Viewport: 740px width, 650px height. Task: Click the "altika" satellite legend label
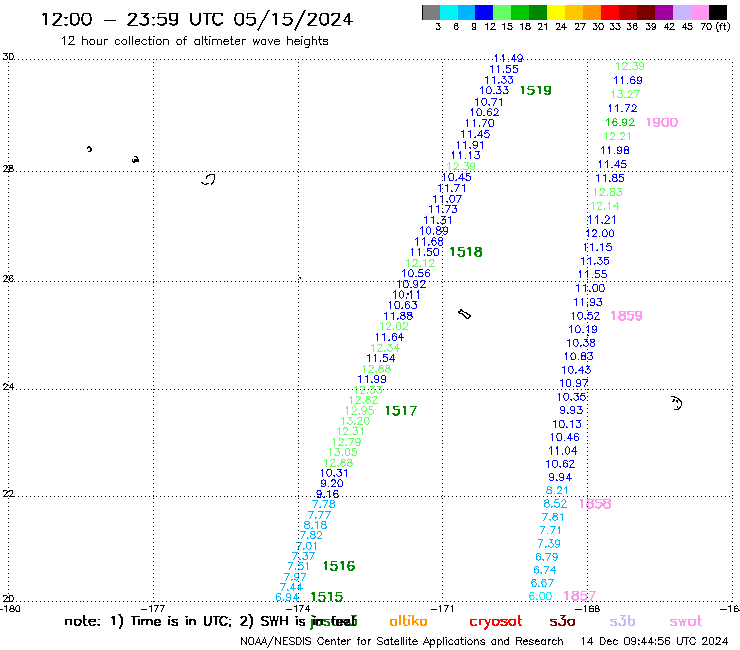(408, 621)
